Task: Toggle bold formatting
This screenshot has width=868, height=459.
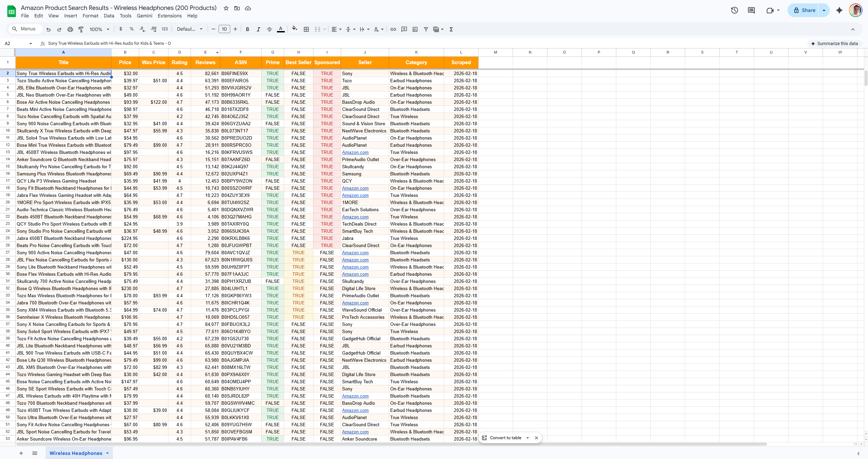Action: pyautogui.click(x=247, y=29)
